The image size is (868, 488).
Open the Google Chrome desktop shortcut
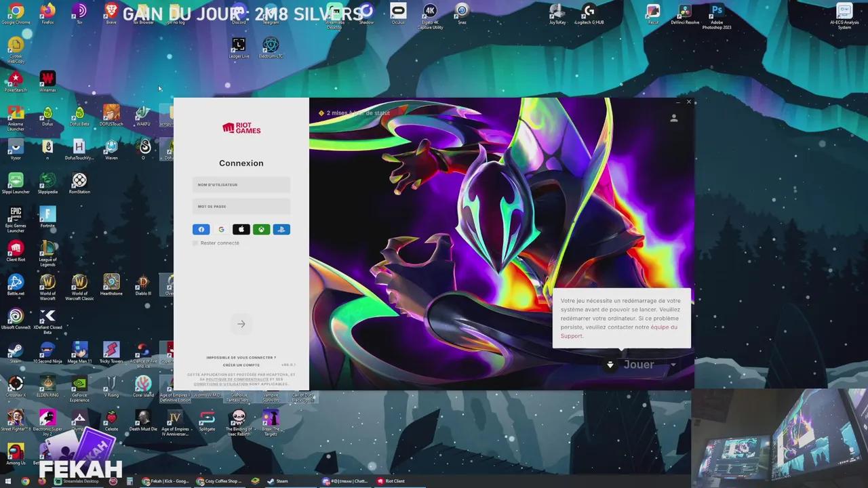16,14
